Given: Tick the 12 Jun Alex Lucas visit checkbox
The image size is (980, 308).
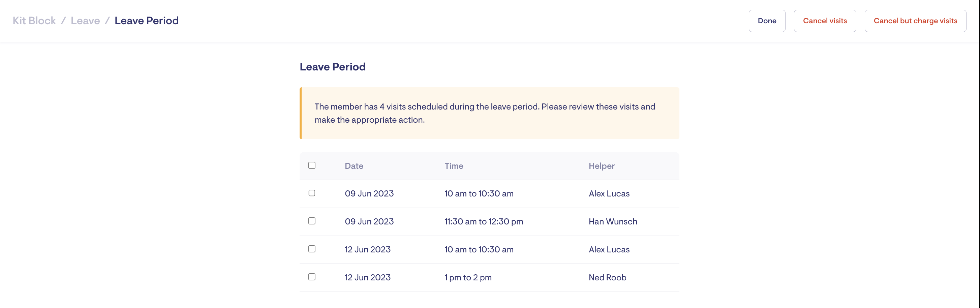Looking at the screenshot, I should click(x=312, y=249).
